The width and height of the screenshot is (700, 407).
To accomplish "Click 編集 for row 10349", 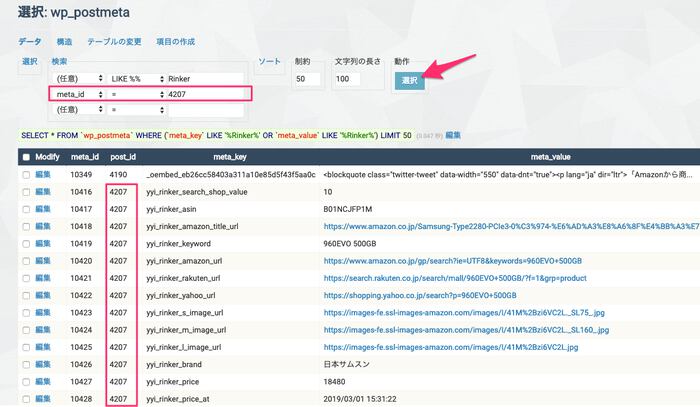I will 43,174.
